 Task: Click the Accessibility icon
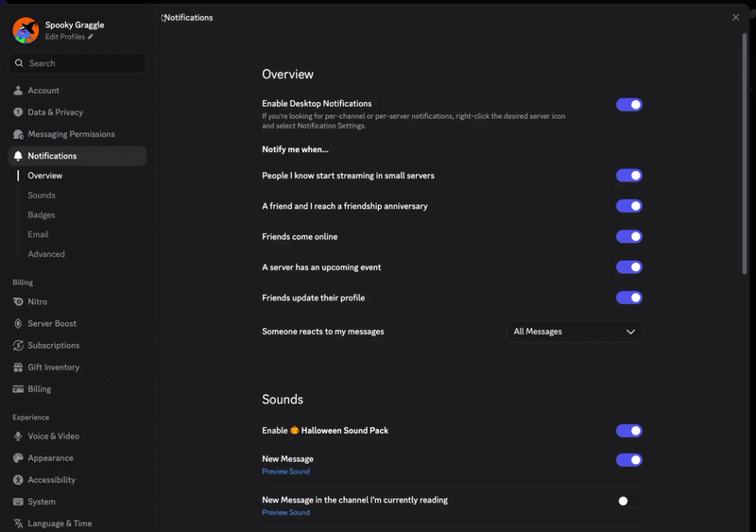pyautogui.click(x=18, y=479)
